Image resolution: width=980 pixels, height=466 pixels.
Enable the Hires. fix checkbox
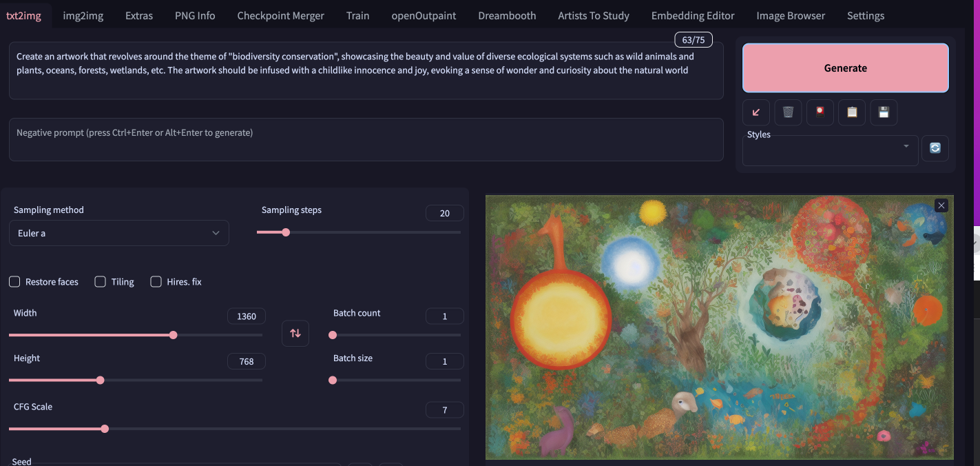coord(156,282)
